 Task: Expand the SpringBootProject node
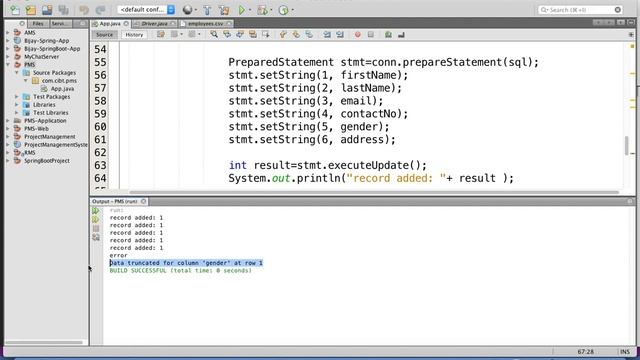click(8, 161)
